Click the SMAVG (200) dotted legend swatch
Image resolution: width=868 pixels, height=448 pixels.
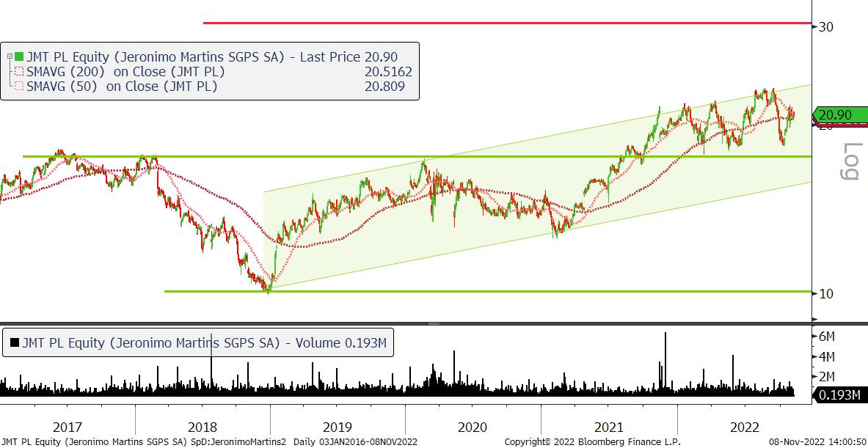pos(19,71)
